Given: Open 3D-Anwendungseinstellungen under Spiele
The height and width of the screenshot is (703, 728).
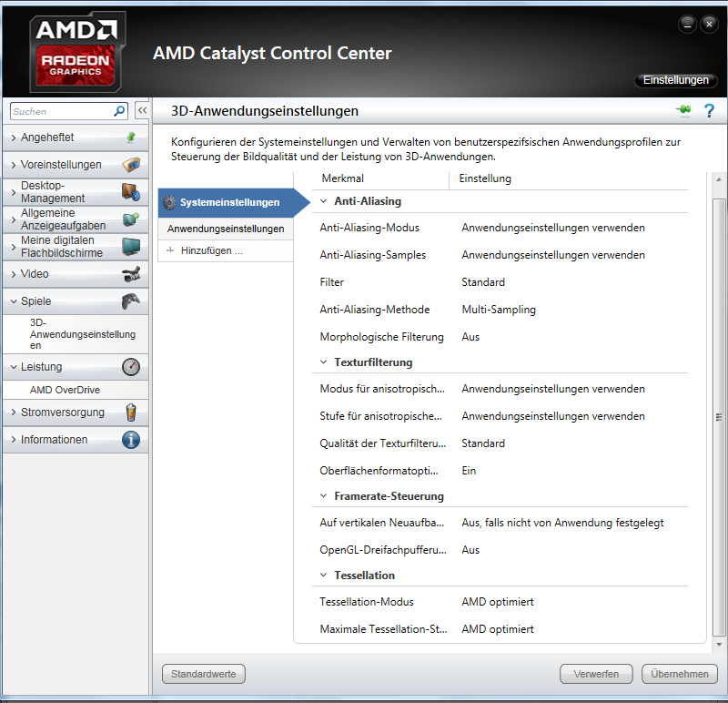Looking at the screenshot, I should pyautogui.click(x=83, y=334).
